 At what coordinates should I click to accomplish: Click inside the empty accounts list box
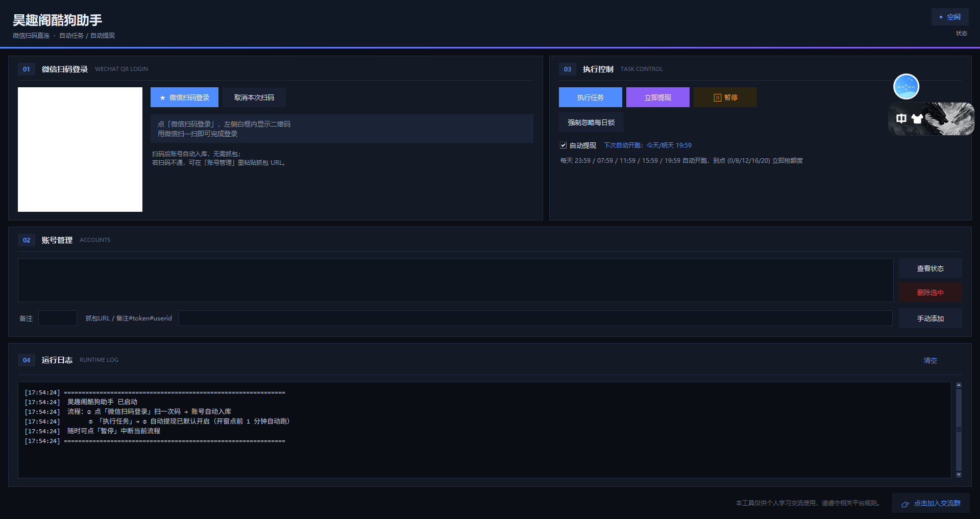[x=456, y=280]
